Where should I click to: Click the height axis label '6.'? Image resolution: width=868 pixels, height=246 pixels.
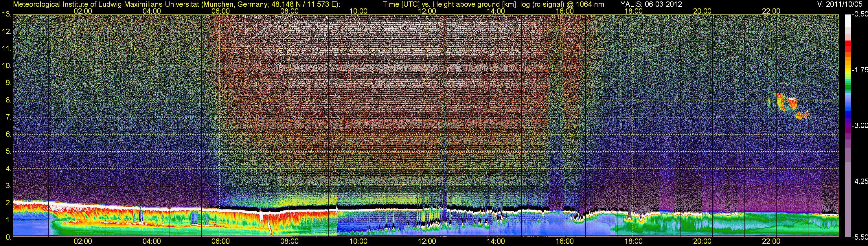click(x=8, y=134)
